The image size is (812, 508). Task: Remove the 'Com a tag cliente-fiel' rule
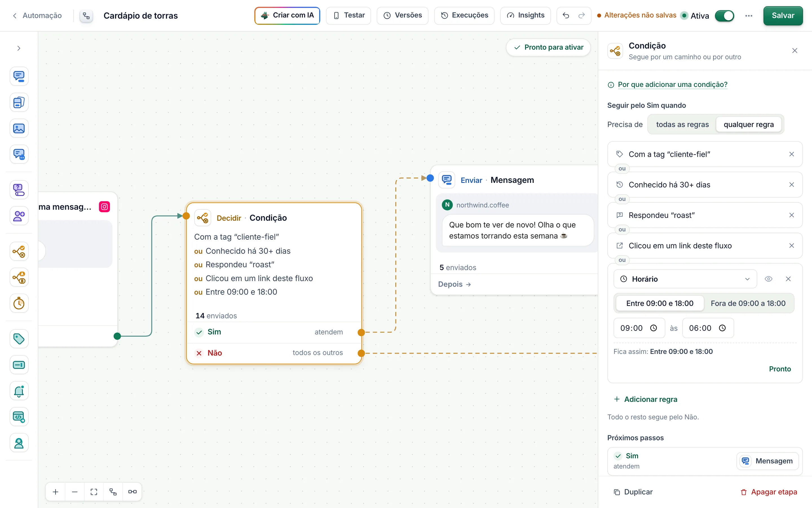tap(791, 154)
